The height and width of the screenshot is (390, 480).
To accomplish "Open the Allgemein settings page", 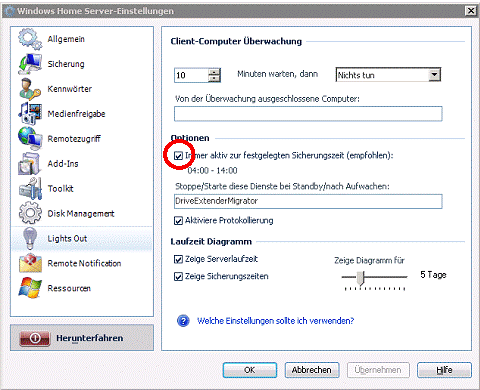I will coord(82,39).
